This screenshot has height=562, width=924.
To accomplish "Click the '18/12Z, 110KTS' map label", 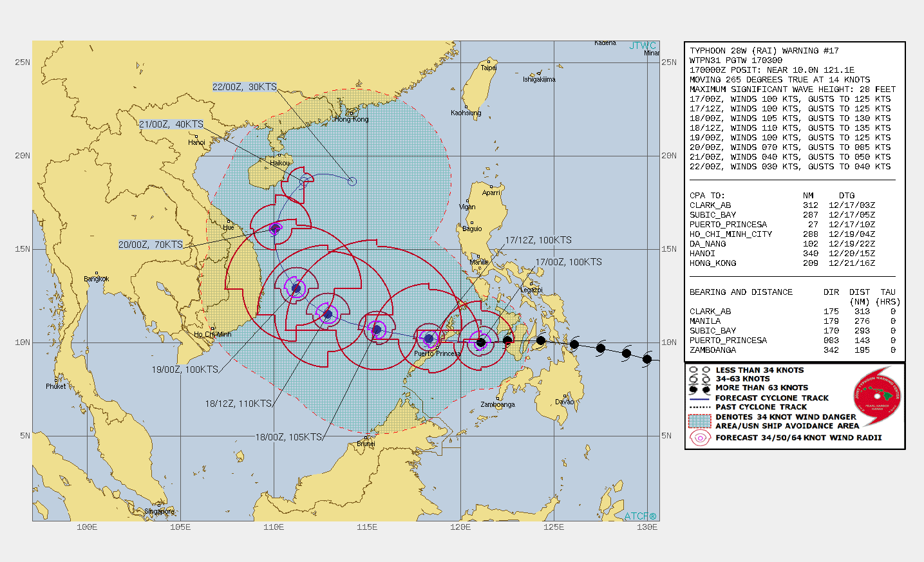I will [238, 404].
